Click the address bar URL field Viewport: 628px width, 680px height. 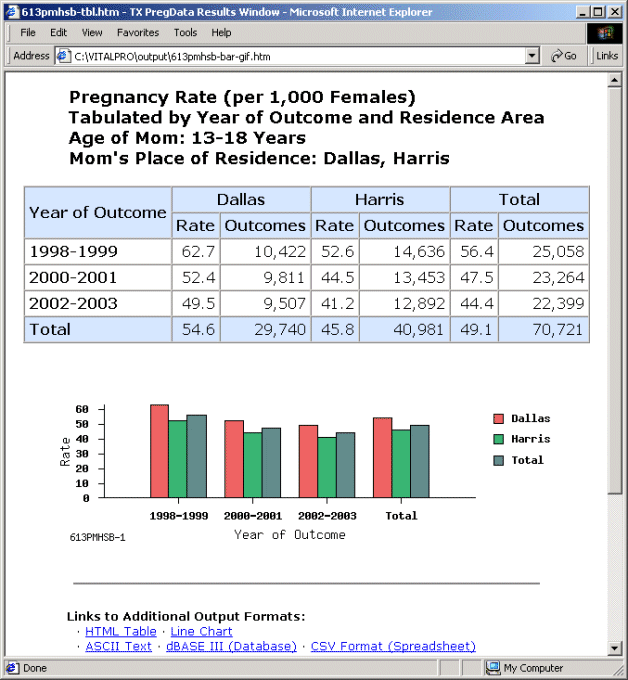pos(297,56)
